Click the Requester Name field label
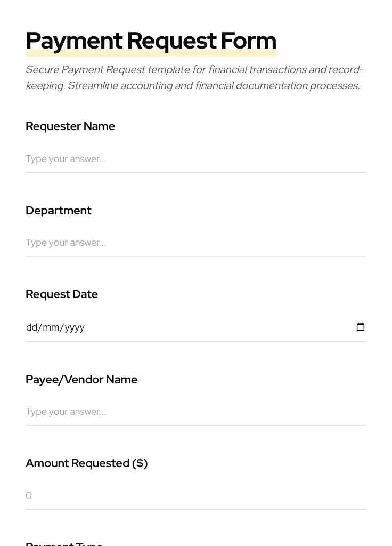Screen dimensions: 392x546 (70, 126)
